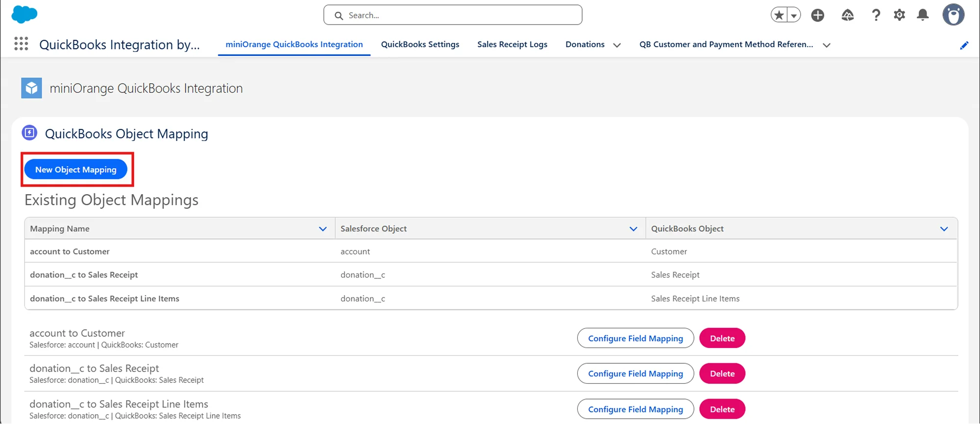This screenshot has height=424, width=980.
Task: Click the QuickBooks Object Mapping section icon
Action: click(x=29, y=133)
